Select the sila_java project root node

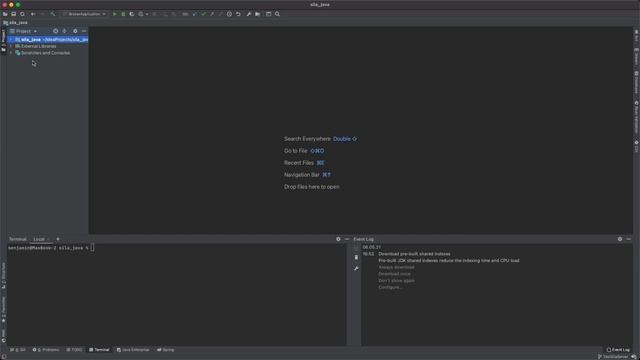(x=48, y=40)
